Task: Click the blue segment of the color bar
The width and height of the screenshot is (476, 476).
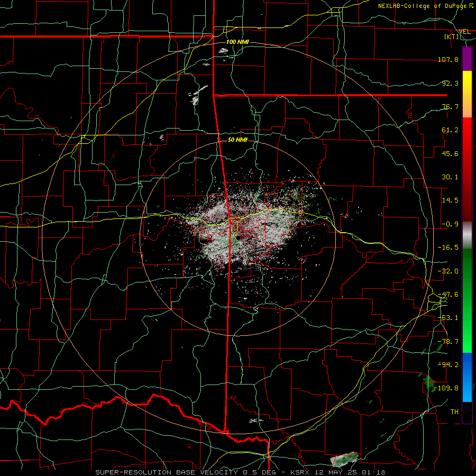Action: coord(467,377)
